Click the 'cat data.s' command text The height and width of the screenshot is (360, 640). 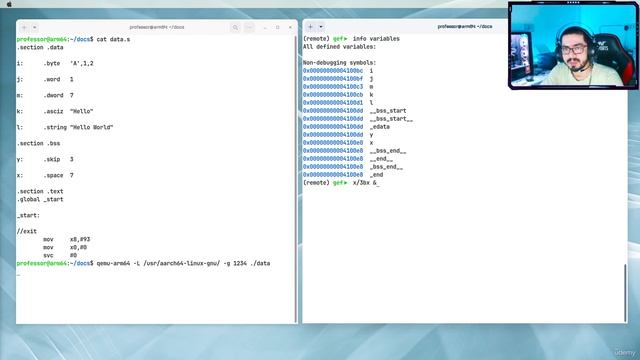click(x=113, y=40)
